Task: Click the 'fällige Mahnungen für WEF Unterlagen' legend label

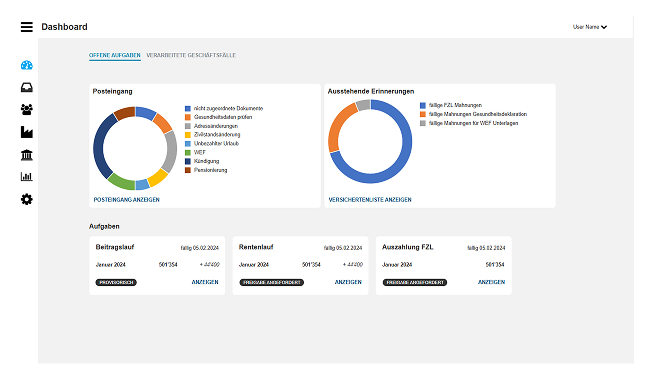Action: click(473, 123)
